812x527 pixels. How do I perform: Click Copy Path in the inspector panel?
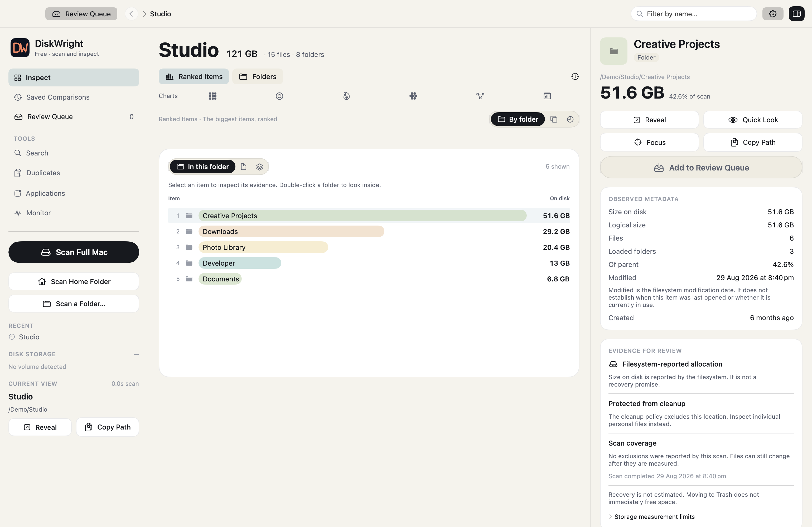click(753, 142)
